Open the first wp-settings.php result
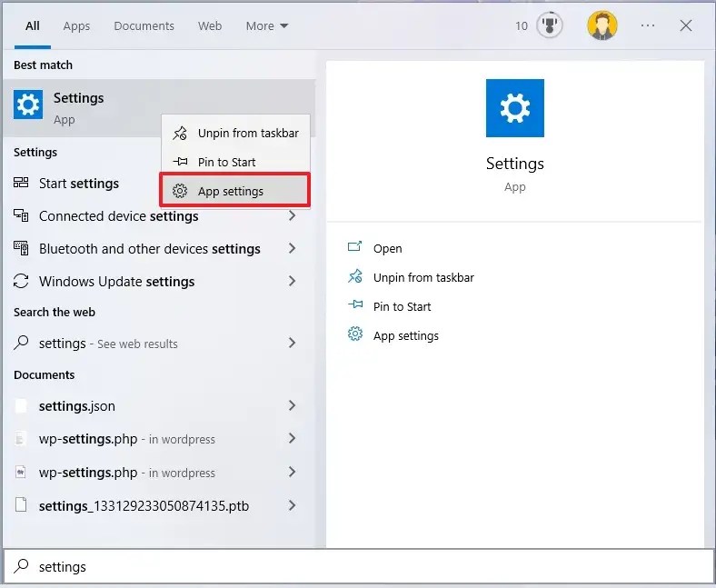Image resolution: width=716 pixels, height=588 pixels. pos(159,439)
